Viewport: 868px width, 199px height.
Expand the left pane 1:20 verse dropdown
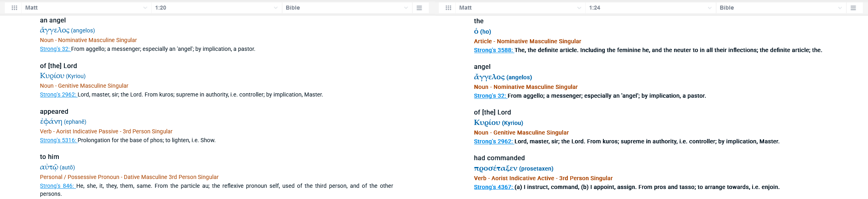[x=217, y=8]
